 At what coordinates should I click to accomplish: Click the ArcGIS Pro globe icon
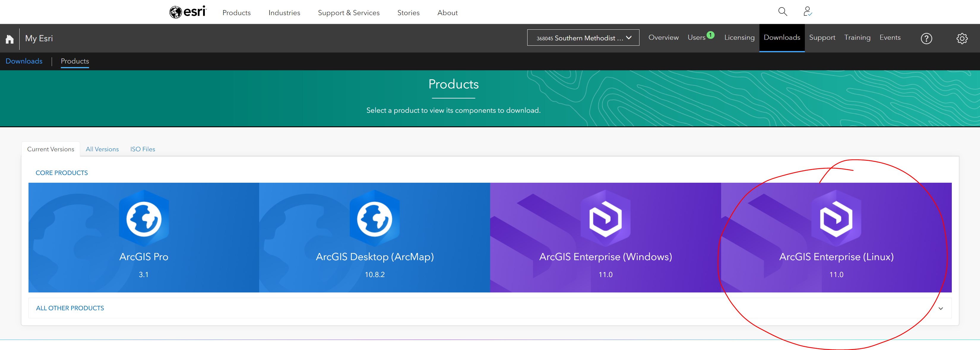click(x=144, y=219)
